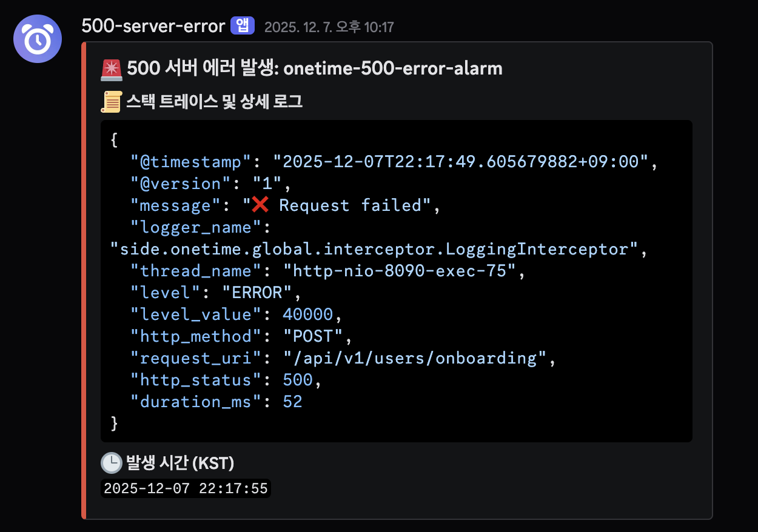The height and width of the screenshot is (532, 758).
Task: Click the message timestamp 2025. 12. 7. 오후 10:17
Action: (x=329, y=26)
